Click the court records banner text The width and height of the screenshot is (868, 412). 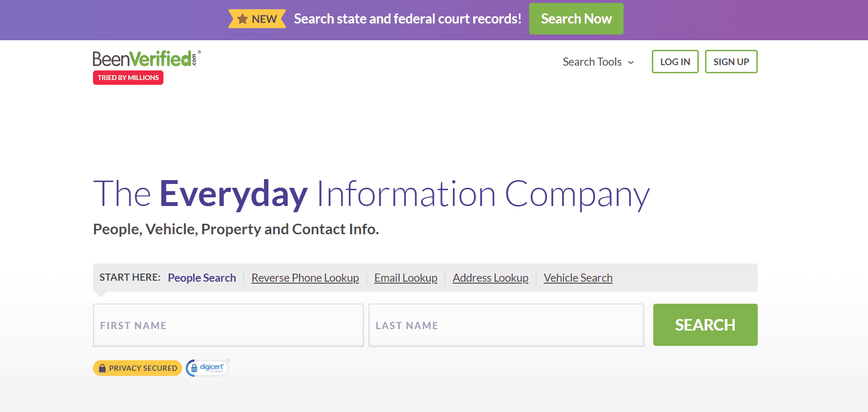click(407, 19)
